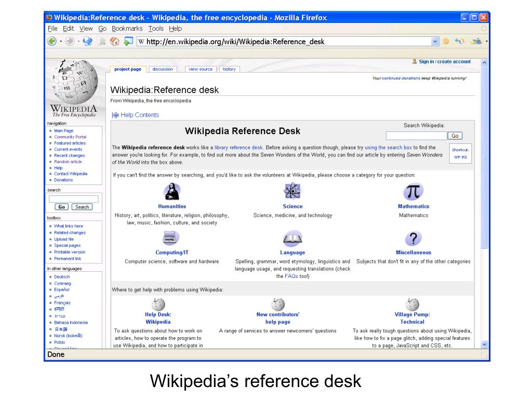Click the sidebar Search button
The width and height of the screenshot is (532, 399).
click(x=82, y=207)
